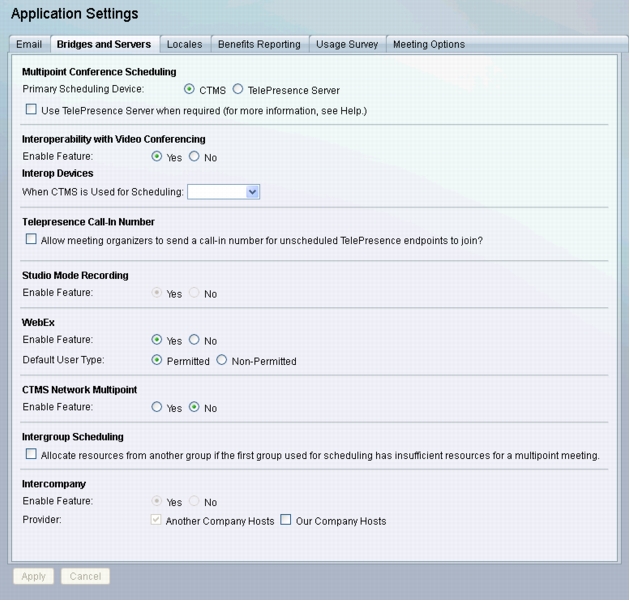Enable the WebEx feature with Yes
Viewport: 630px width, 614px height.
[157, 340]
